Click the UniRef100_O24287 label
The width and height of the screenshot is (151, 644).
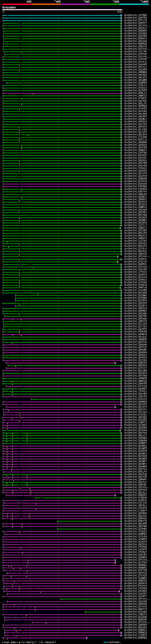click(135, 594)
